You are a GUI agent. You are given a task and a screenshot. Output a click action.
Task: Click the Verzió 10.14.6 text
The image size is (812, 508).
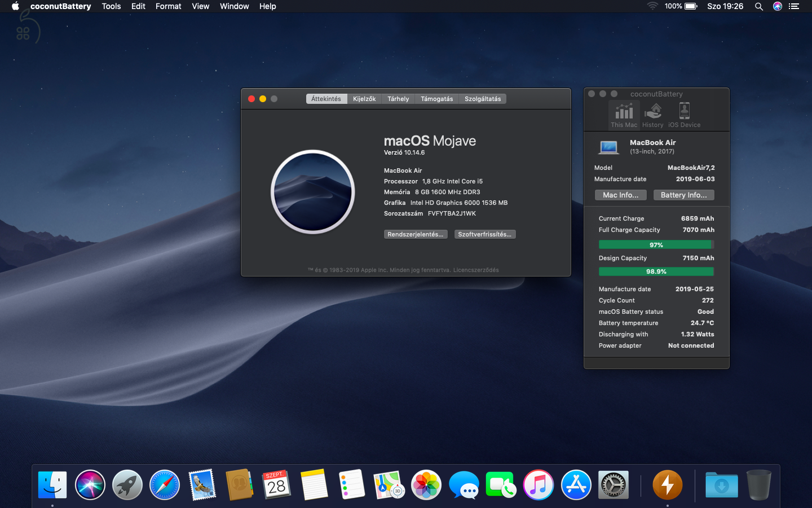point(404,152)
